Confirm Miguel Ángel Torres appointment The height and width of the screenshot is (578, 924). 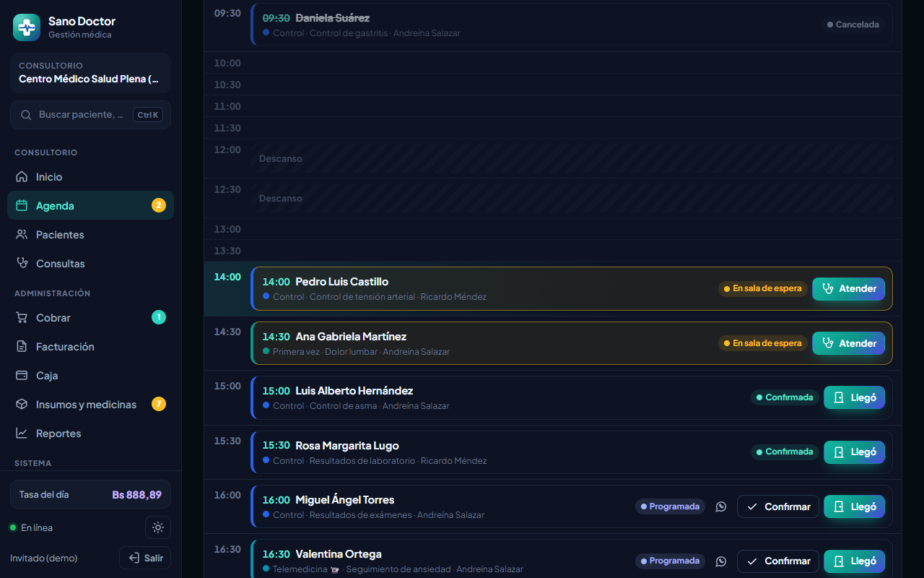click(x=778, y=506)
